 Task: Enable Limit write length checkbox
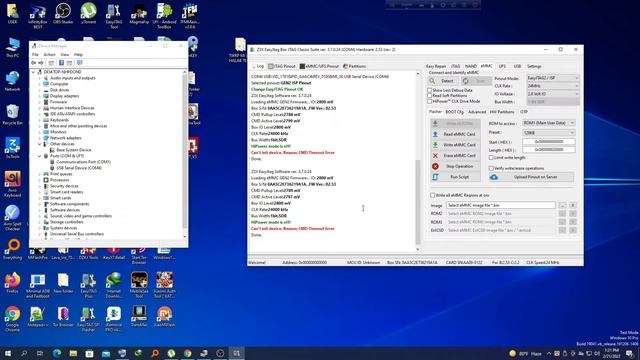(491, 158)
